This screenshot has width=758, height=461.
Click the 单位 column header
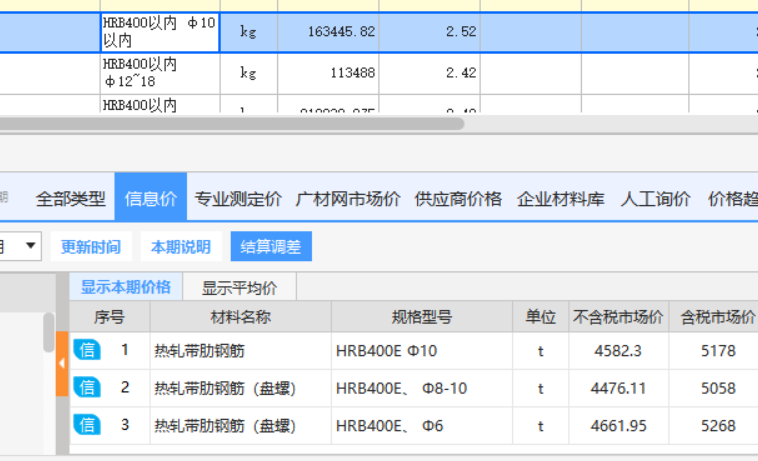point(540,317)
